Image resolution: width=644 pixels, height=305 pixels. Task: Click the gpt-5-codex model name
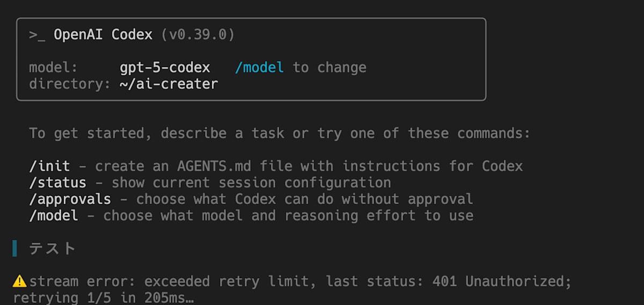(165, 68)
